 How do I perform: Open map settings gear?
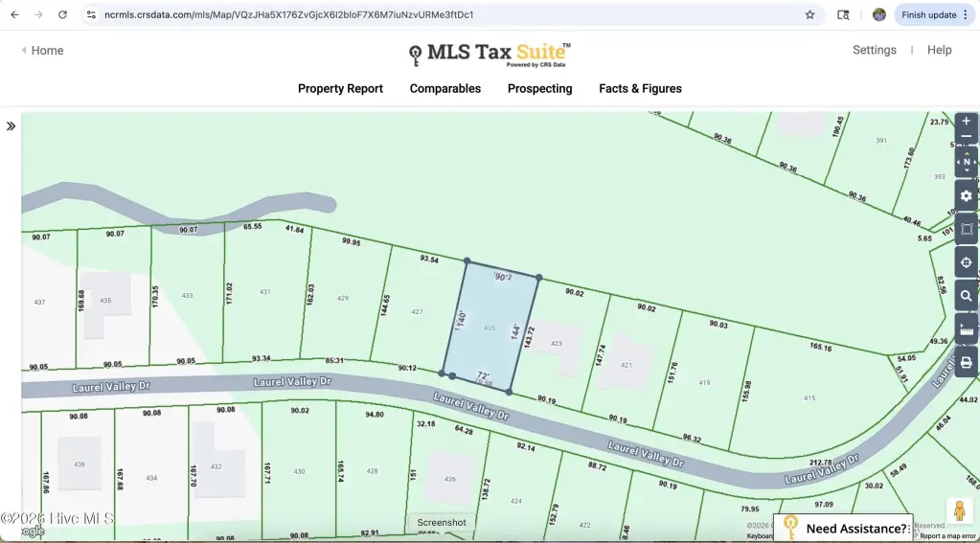(967, 195)
